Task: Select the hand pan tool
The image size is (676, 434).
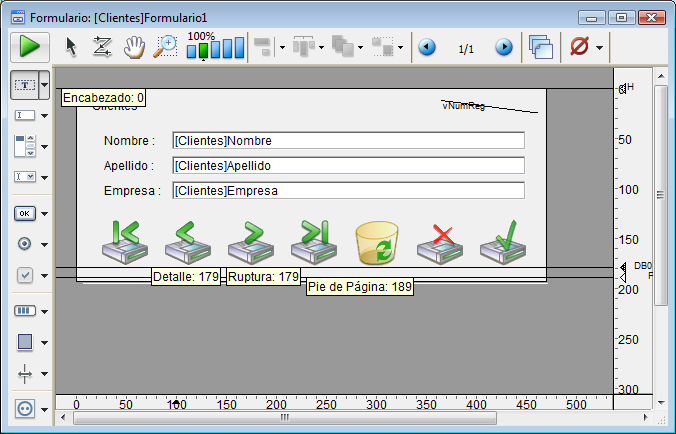Action: tap(133, 47)
